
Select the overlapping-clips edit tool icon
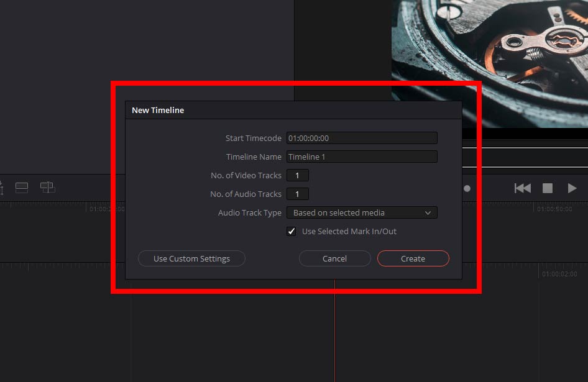pyautogui.click(x=48, y=187)
